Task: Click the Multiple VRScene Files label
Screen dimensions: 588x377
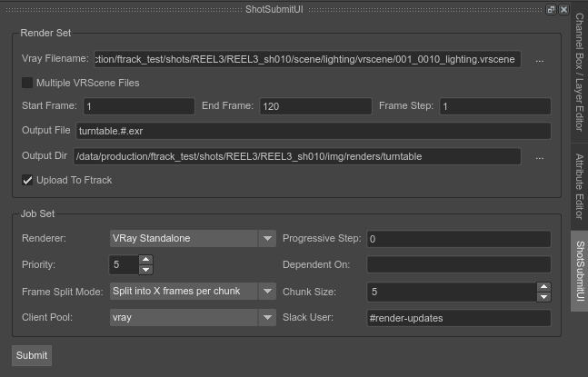Action: click(88, 83)
